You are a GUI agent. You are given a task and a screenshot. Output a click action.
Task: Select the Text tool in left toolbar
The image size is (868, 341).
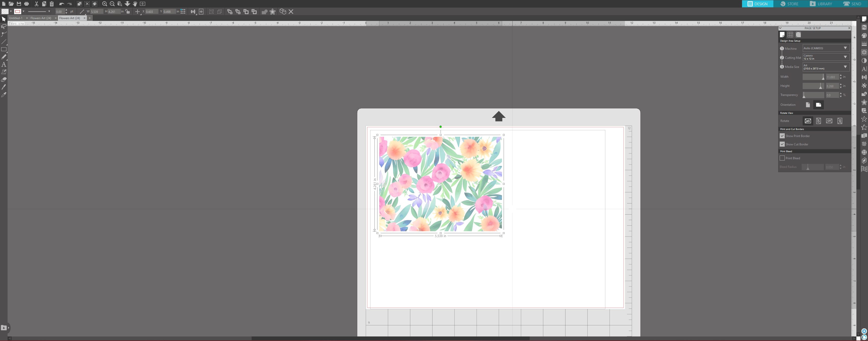4,64
